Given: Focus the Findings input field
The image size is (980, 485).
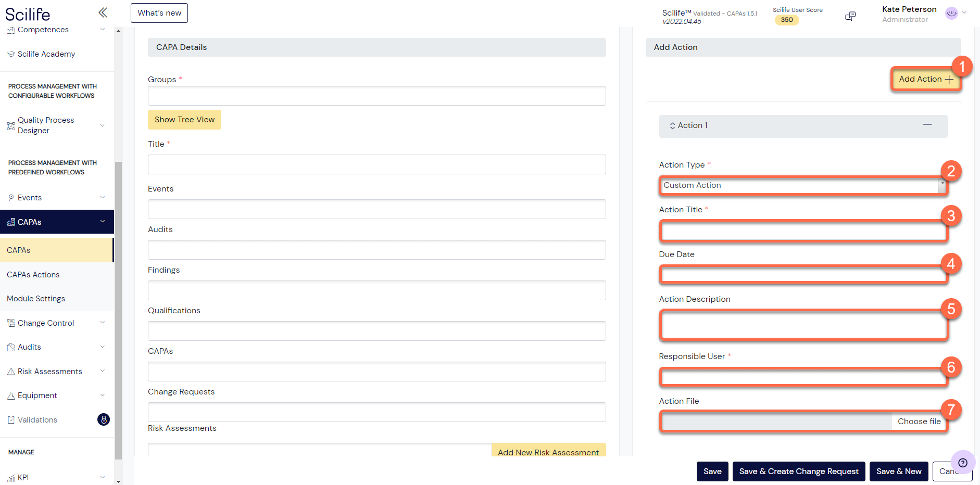Looking at the screenshot, I should coord(377,290).
